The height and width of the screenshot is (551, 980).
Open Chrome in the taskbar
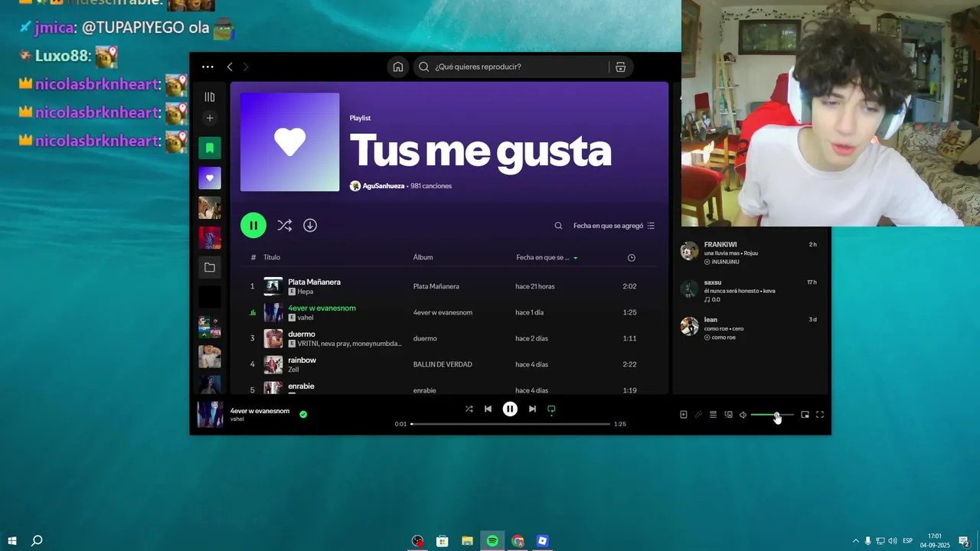click(x=518, y=541)
